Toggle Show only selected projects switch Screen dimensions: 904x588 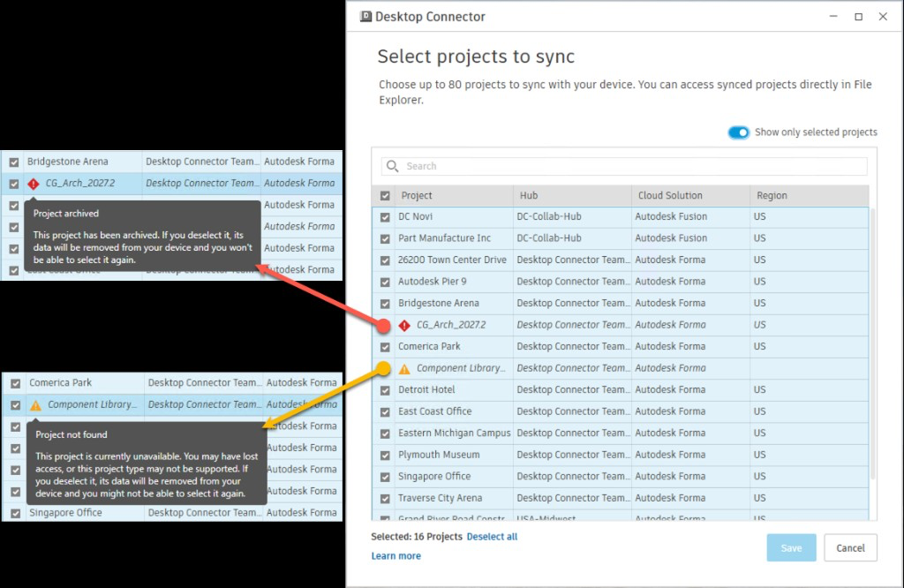[x=739, y=132]
